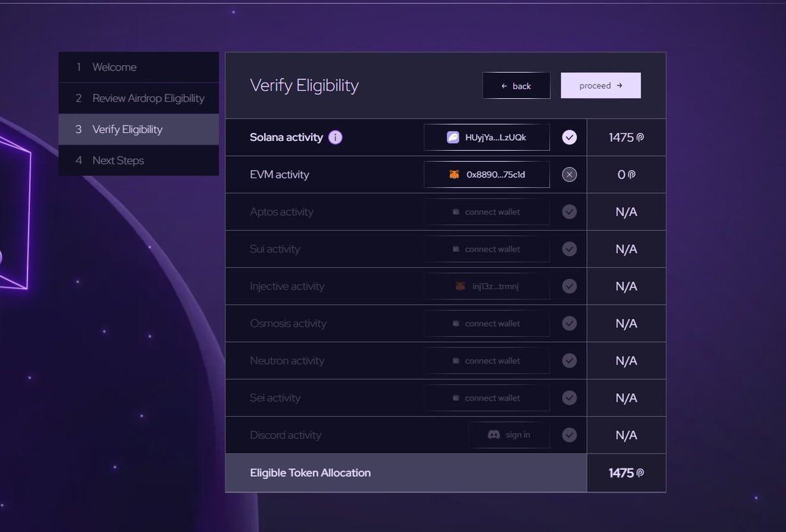
Task: Sign in to Discord
Action: pyautogui.click(x=509, y=435)
